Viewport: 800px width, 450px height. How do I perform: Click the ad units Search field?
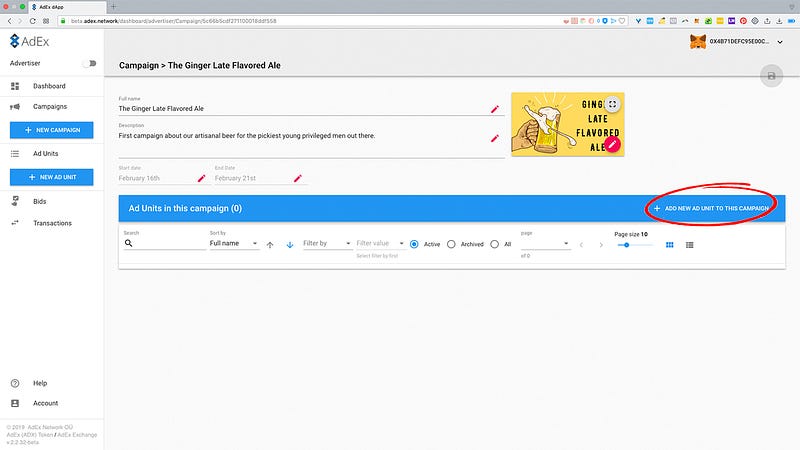point(164,244)
